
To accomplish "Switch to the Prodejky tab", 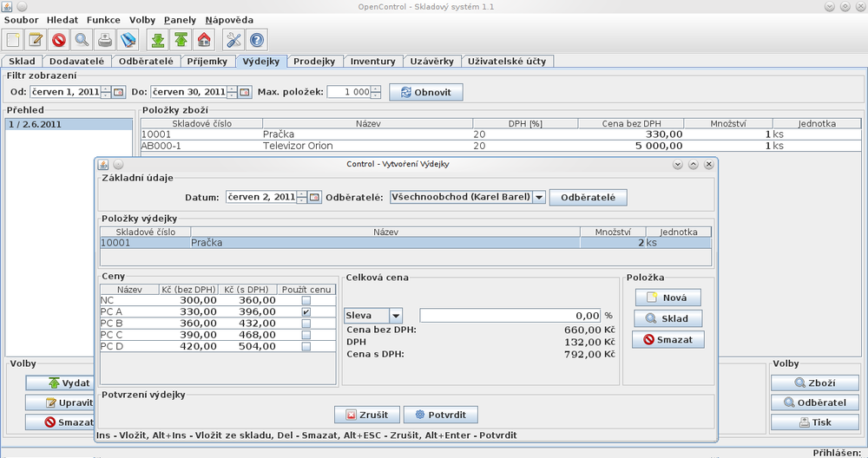I will click(x=314, y=62).
